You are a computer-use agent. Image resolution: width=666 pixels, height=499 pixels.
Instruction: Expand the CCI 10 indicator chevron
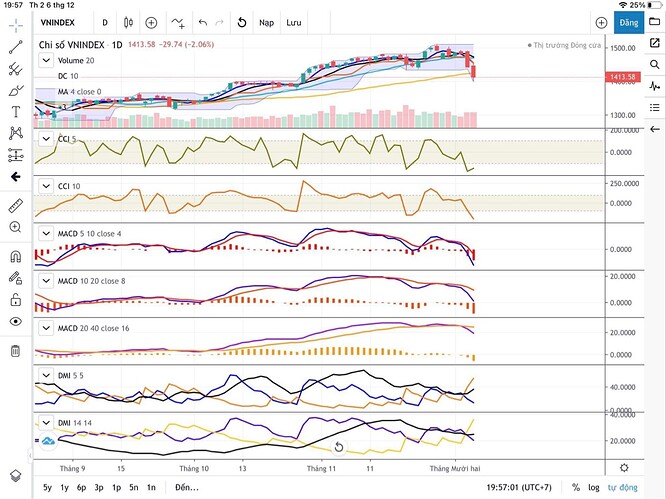pos(44,186)
